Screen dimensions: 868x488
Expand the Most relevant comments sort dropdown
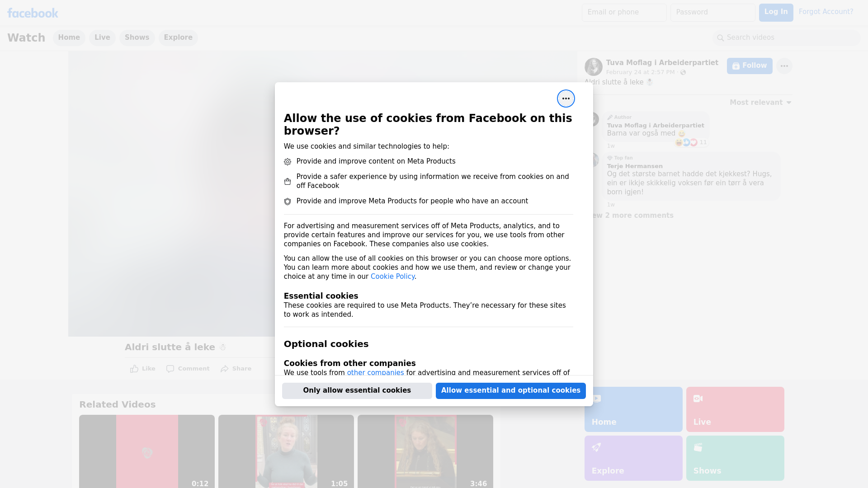(760, 103)
